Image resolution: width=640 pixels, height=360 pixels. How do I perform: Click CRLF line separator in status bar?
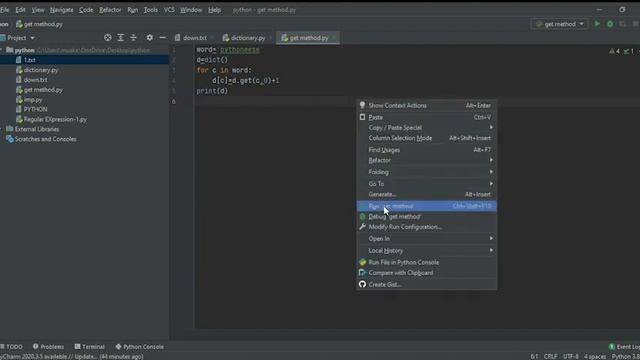pos(551,357)
